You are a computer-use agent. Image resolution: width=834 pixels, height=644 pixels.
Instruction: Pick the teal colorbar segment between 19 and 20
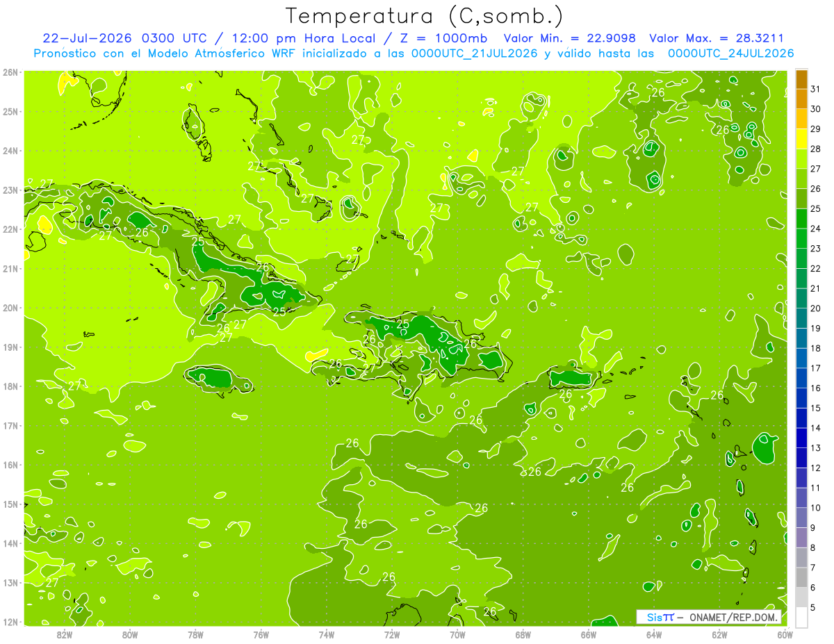801,318
